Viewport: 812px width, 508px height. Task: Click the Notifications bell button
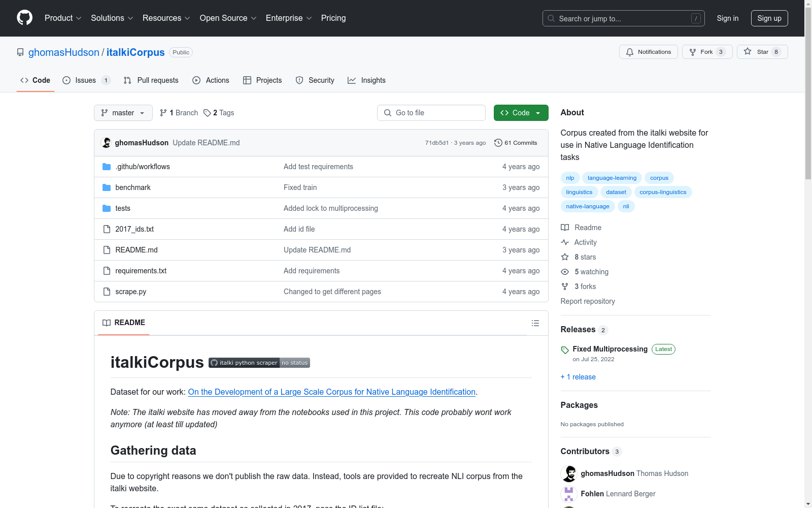pyautogui.click(x=648, y=52)
